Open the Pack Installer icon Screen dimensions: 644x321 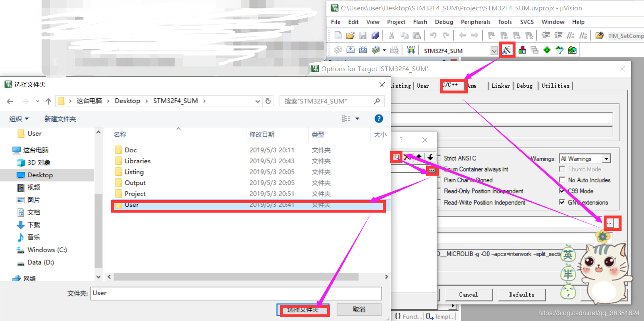pos(572,50)
